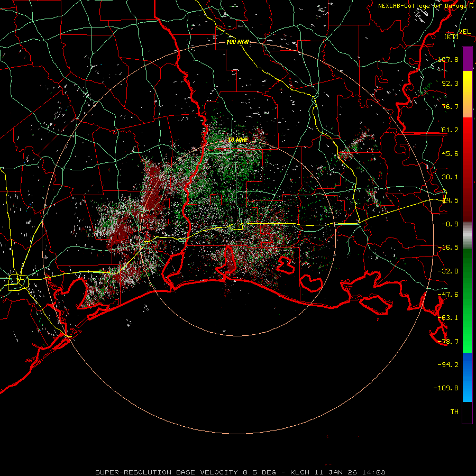Click the -63.1 scale value

[448, 318]
